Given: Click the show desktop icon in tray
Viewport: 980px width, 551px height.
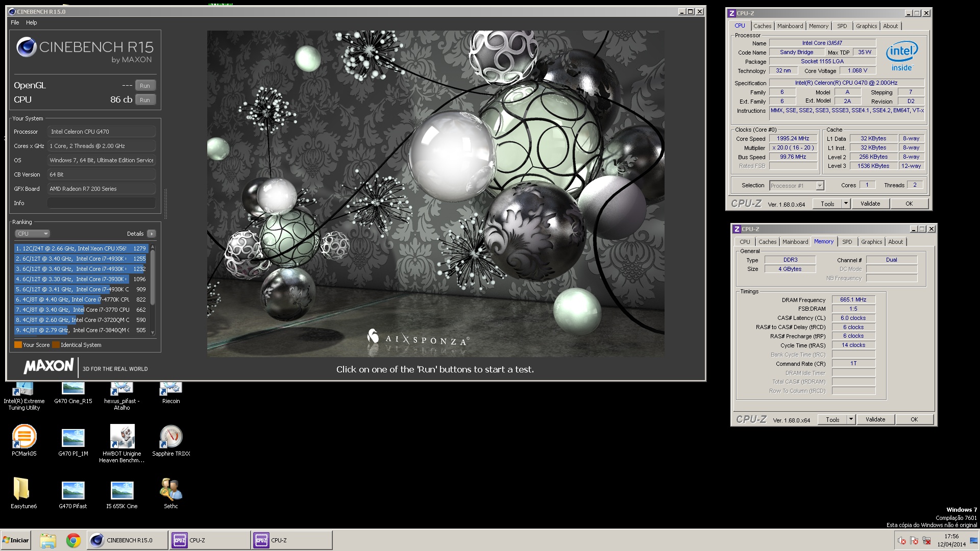Looking at the screenshot, I should tap(974, 541).
